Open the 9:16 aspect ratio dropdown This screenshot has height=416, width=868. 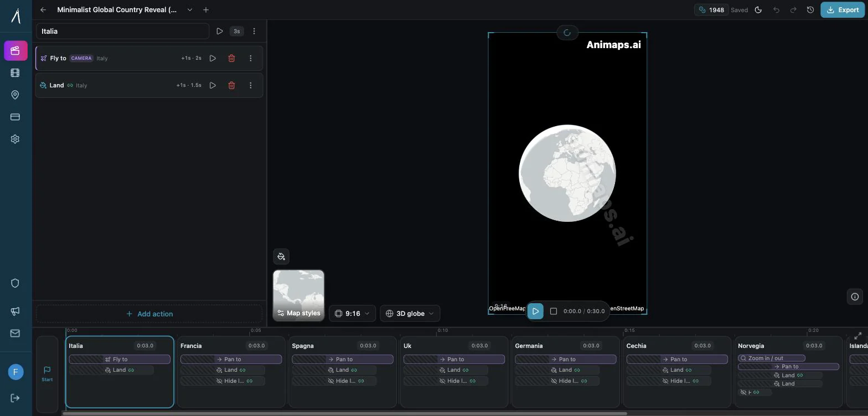[x=352, y=313]
